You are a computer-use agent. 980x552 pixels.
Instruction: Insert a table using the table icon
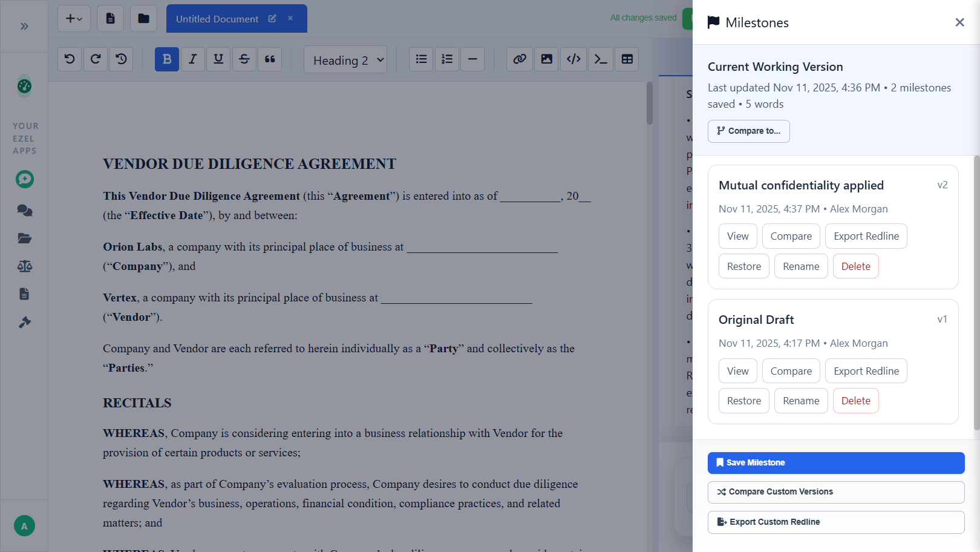coord(627,59)
